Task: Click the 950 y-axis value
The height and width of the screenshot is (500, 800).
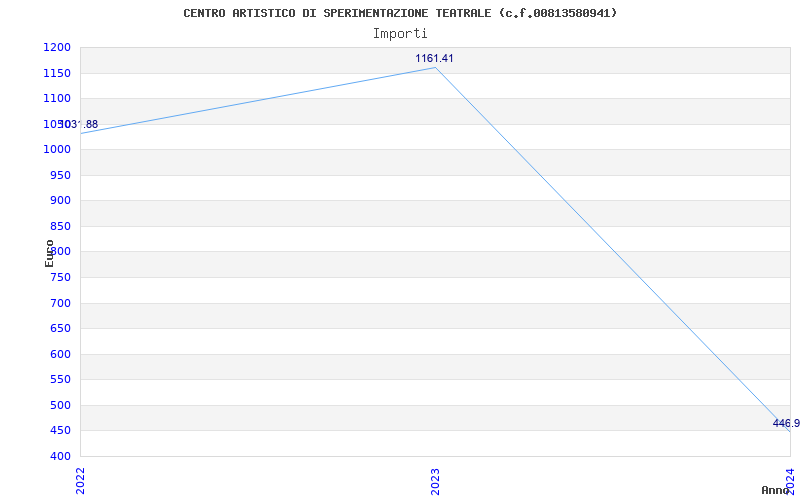Action: tap(60, 175)
